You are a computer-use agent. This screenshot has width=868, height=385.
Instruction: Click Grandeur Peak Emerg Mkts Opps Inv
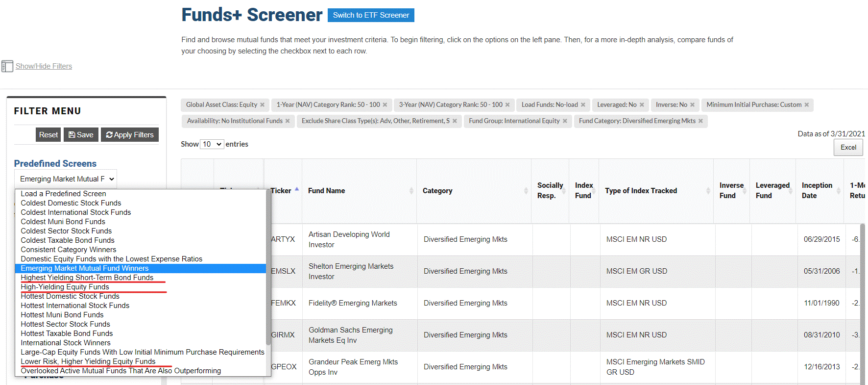(353, 367)
